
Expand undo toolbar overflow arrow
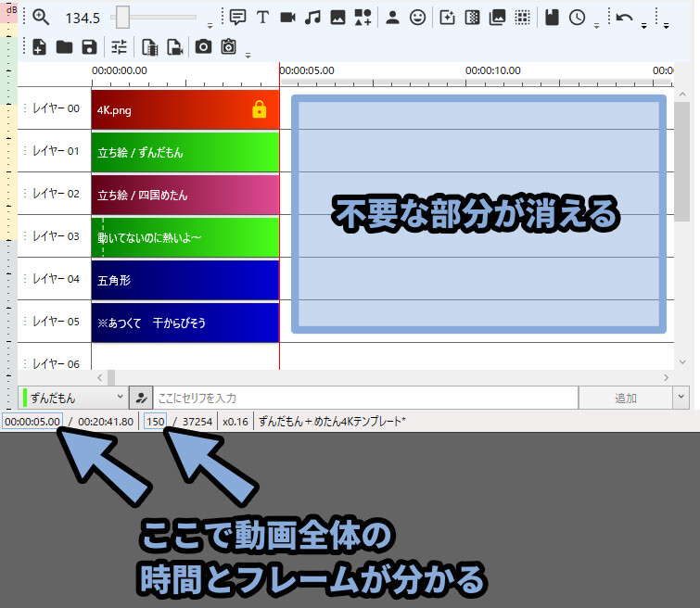tap(643, 26)
